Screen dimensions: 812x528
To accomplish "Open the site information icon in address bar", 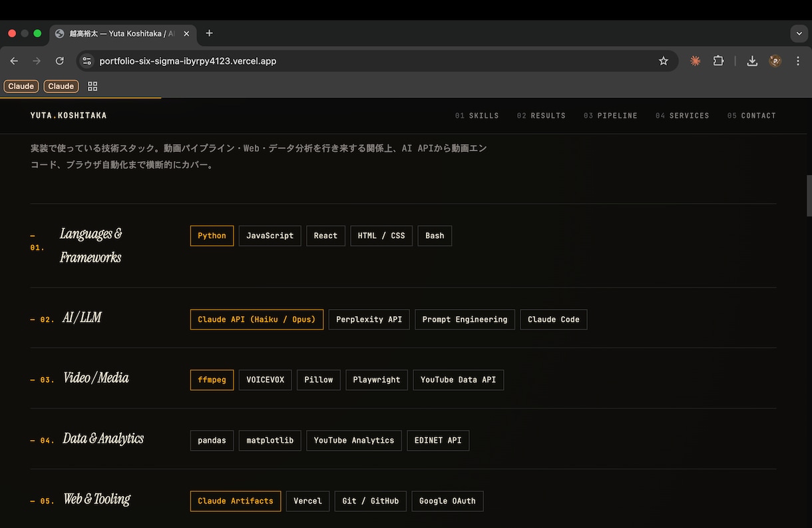I will point(87,61).
